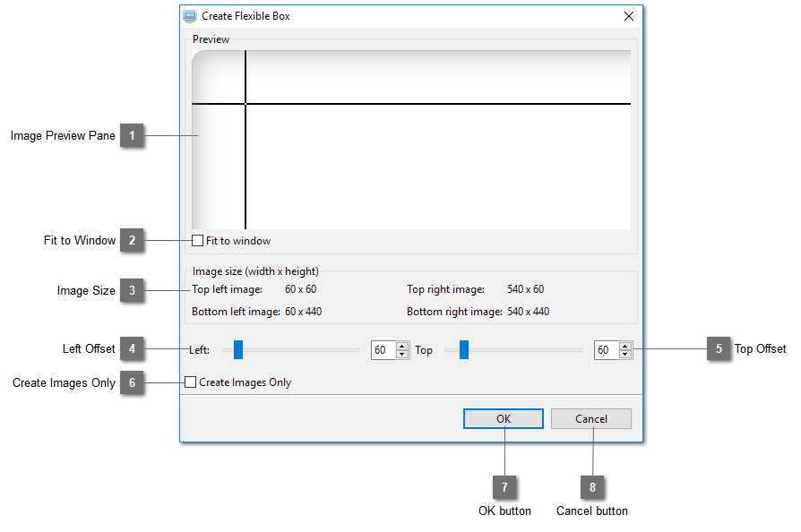Decrease Top offset with down arrow
The width and height of the screenshot is (801, 532).
tap(625, 355)
